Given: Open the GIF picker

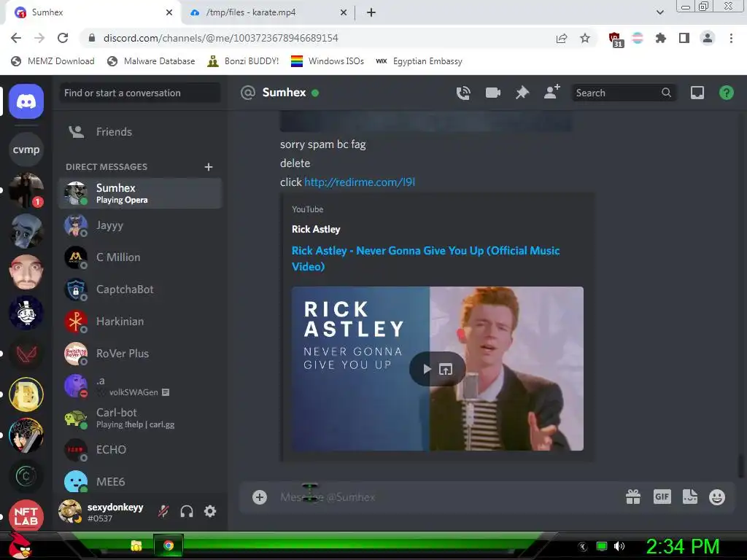Looking at the screenshot, I should tap(662, 497).
